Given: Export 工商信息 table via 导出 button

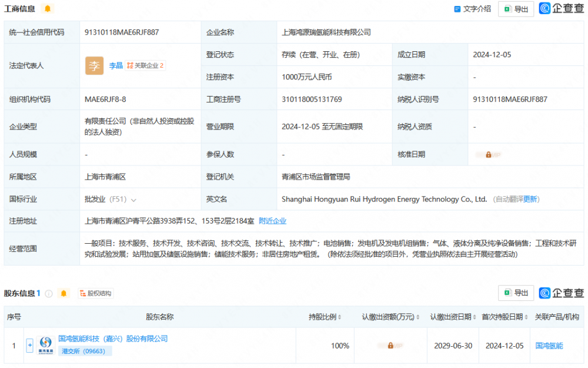Looking at the screenshot, I should point(516,9).
